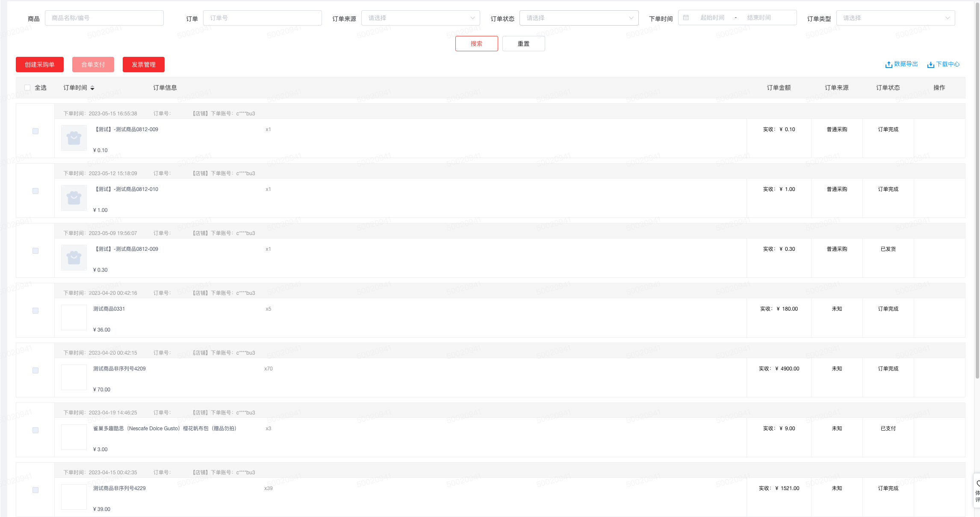This screenshot has width=980, height=517.
Task: Click product name 【测试】-测试商品0812-010
Action: tap(126, 189)
